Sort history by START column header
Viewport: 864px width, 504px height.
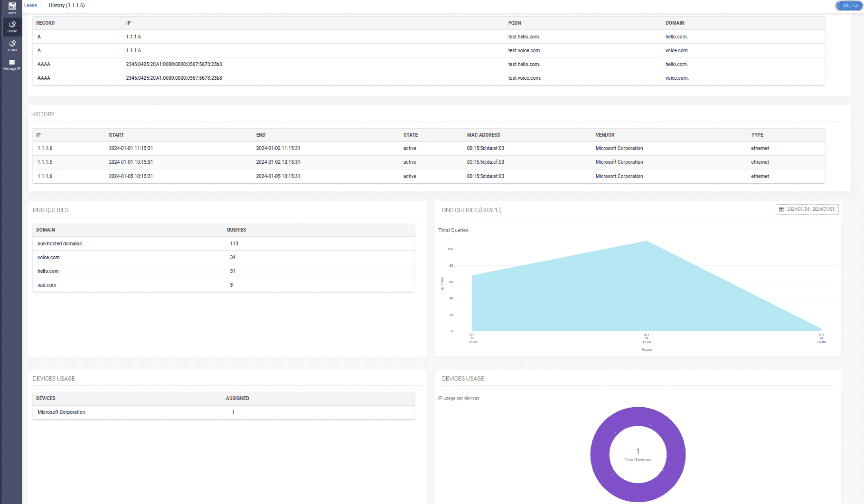click(116, 135)
